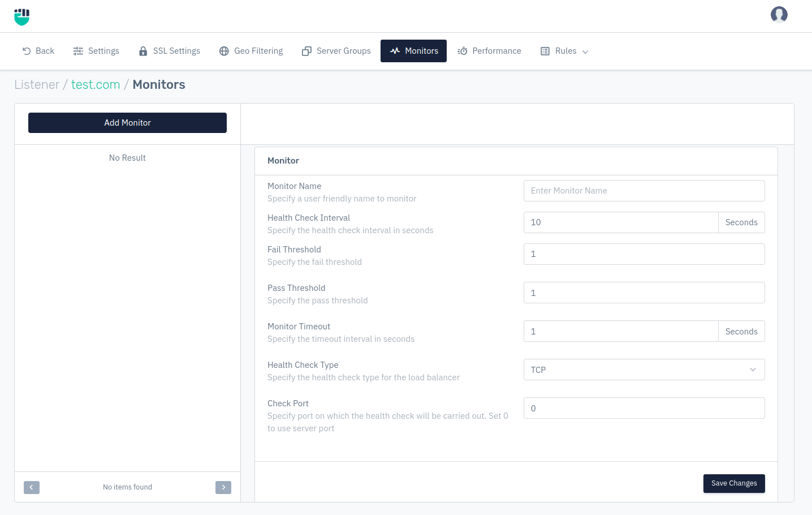Image resolution: width=812 pixels, height=515 pixels.
Task: Open the user profile avatar menu
Action: (x=779, y=15)
